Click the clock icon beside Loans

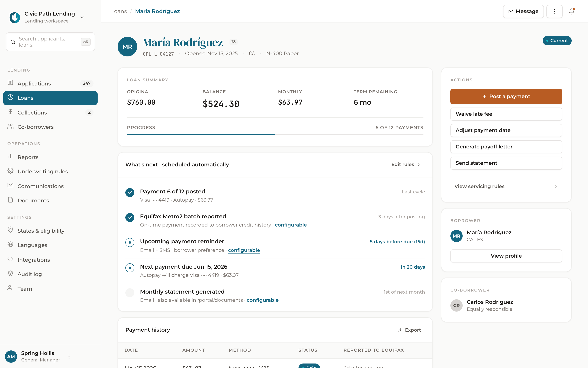[x=10, y=97]
